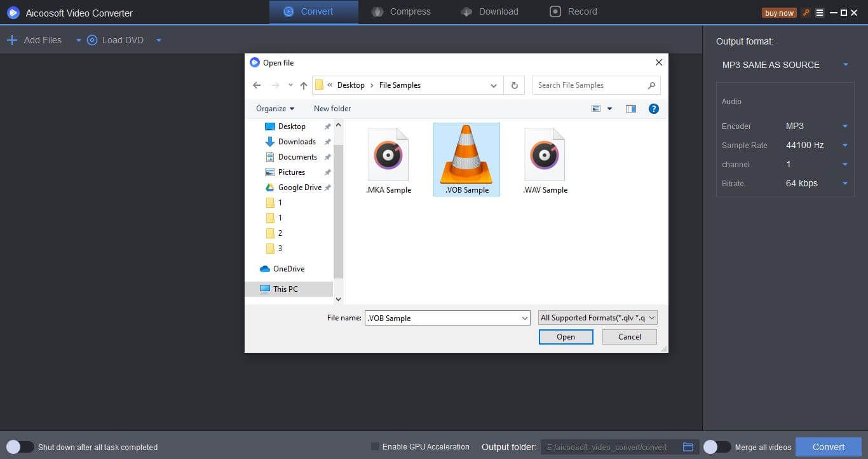Click the File name input box
The width and height of the screenshot is (868, 459).
[x=442, y=318]
